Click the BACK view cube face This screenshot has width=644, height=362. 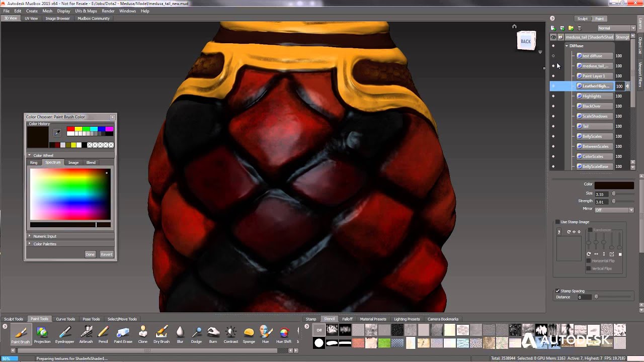pyautogui.click(x=526, y=41)
